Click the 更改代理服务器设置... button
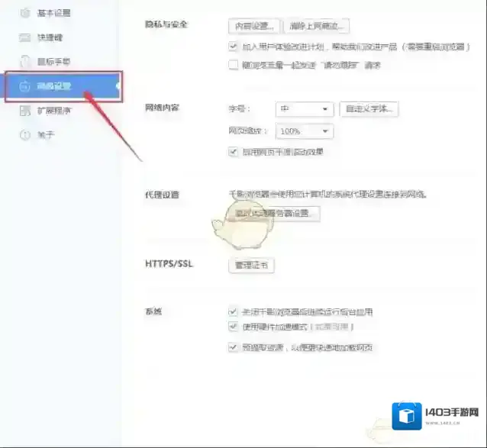This screenshot has height=448, width=487. (274, 213)
